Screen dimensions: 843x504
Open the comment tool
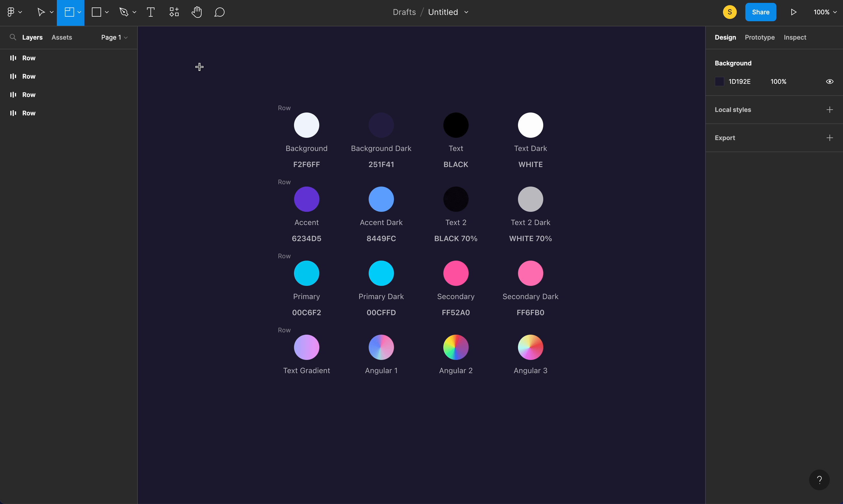[219, 12]
